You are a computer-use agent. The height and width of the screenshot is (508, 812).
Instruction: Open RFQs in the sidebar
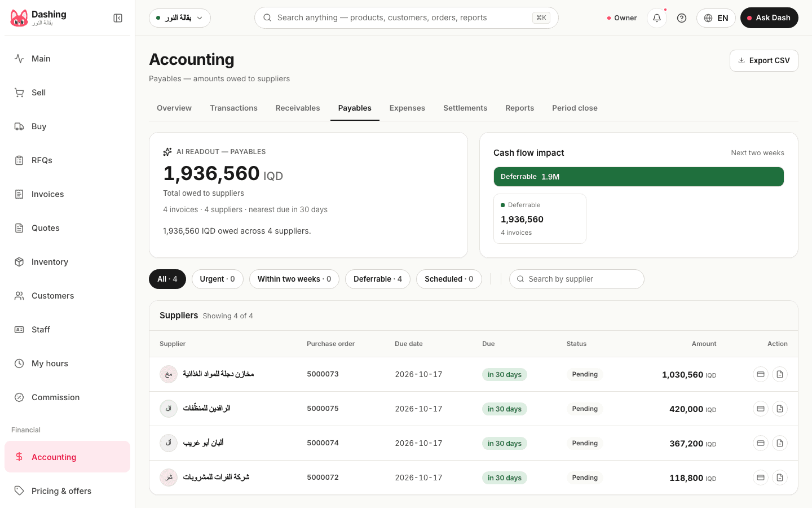[x=67, y=160]
